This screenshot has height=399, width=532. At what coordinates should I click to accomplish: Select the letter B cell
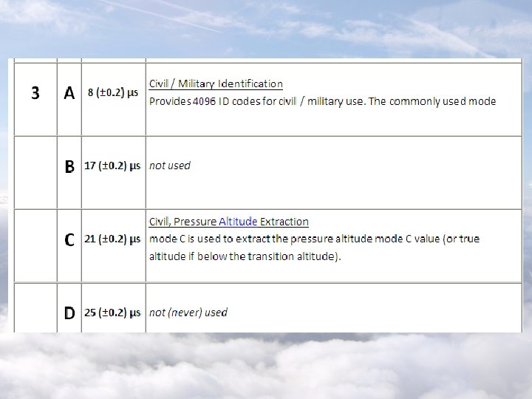point(69,166)
